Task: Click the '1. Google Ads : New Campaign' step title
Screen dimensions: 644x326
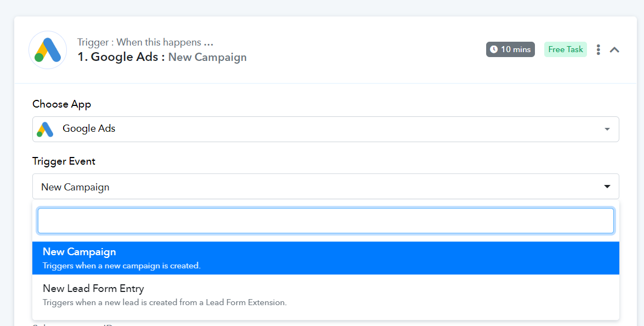Action: pyautogui.click(x=162, y=57)
